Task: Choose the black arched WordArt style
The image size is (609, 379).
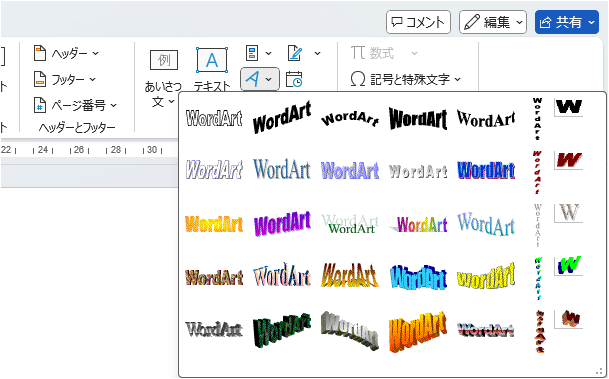Action: (350, 119)
